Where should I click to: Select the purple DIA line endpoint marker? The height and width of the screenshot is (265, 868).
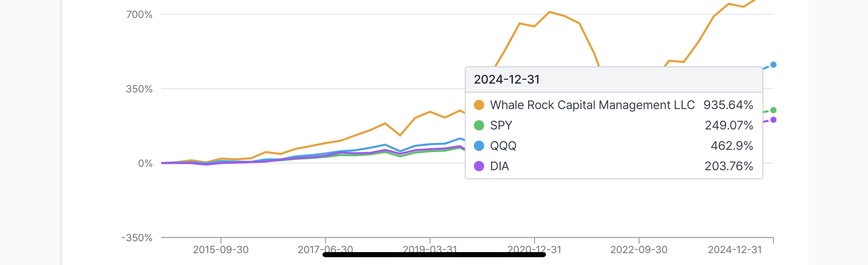click(773, 120)
